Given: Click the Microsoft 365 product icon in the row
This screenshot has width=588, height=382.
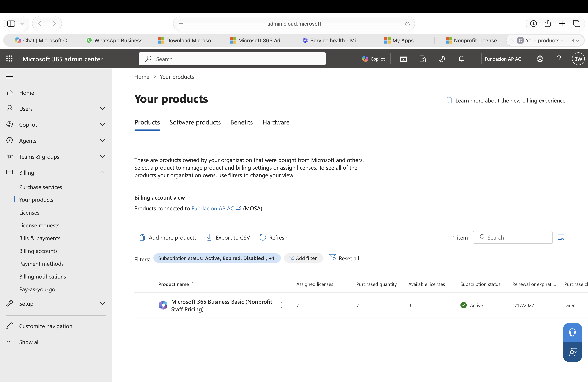Looking at the screenshot, I should (x=163, y=305).
